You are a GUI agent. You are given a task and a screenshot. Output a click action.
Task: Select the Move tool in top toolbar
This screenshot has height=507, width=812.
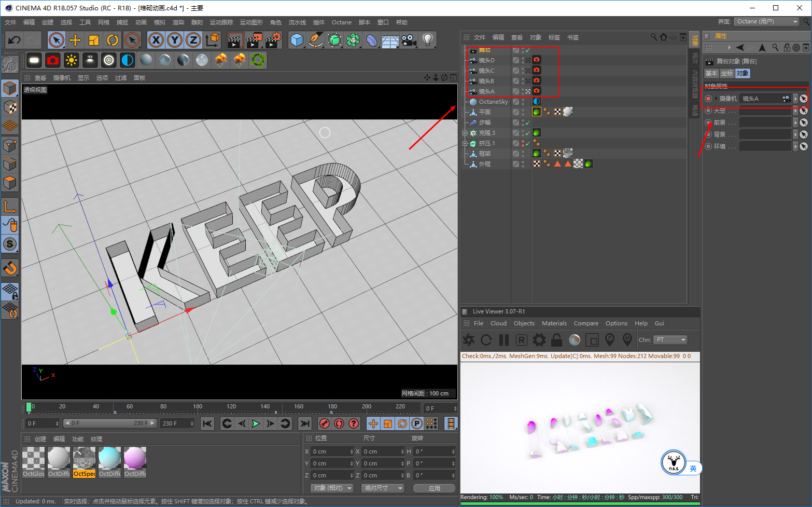[x=75, y=40]
